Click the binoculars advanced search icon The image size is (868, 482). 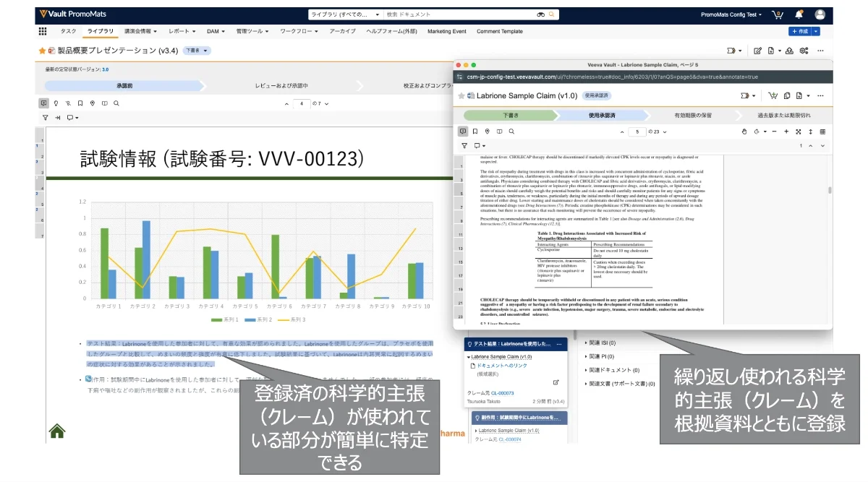540,14
